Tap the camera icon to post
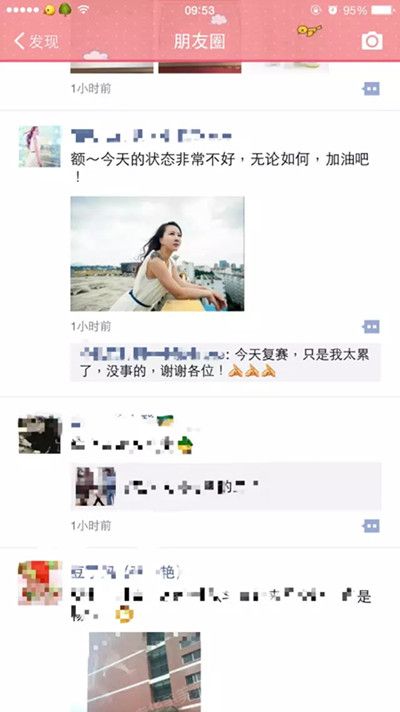 [x=372, y=41]
